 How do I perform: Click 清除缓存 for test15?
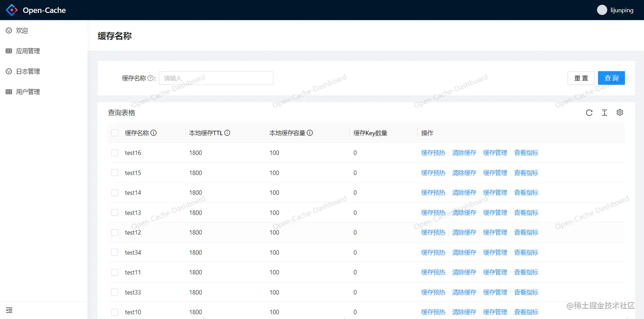(x=464, y=173)
